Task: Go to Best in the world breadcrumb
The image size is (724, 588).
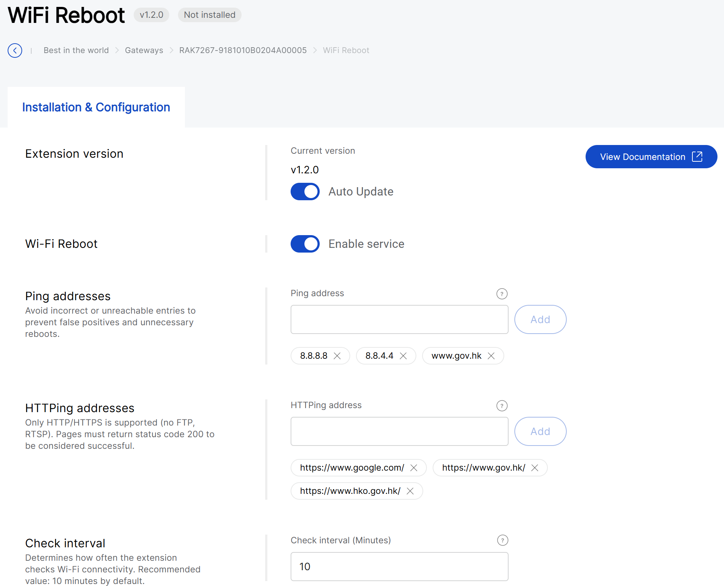Action: pos(76,50)
